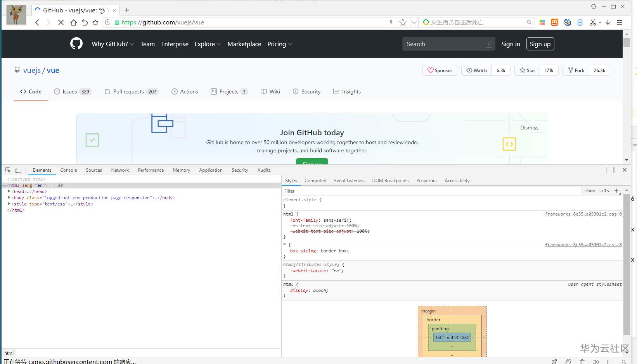637x364 pixels.
Task: Toggle the :hov element state panel
Action: (590, 191)
